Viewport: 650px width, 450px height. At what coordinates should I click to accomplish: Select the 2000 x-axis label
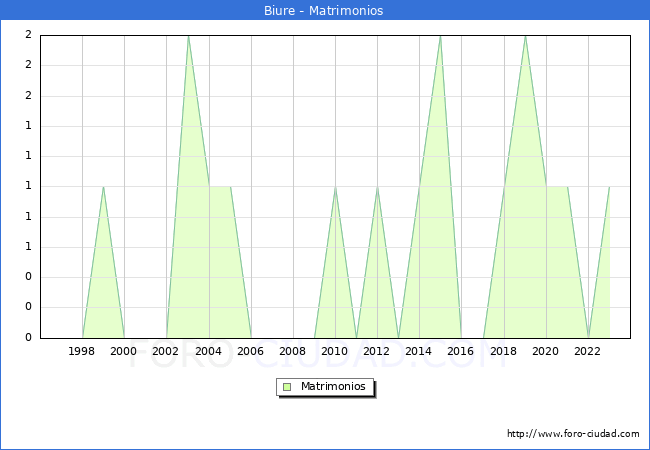tap(124, 351)
